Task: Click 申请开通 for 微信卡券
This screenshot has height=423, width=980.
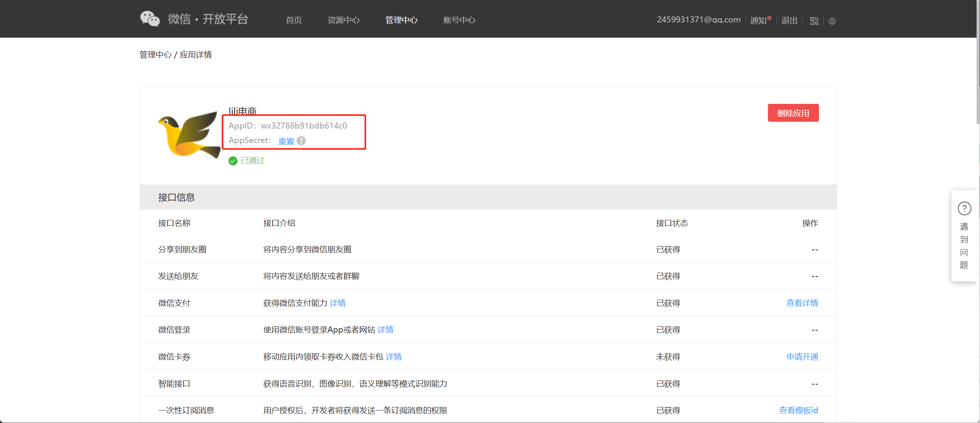Action: click(802, 357)
